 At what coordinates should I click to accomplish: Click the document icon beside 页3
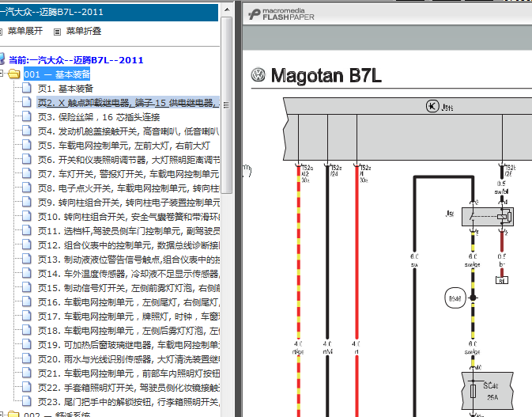pyautogui.click(x=26, y=116)
